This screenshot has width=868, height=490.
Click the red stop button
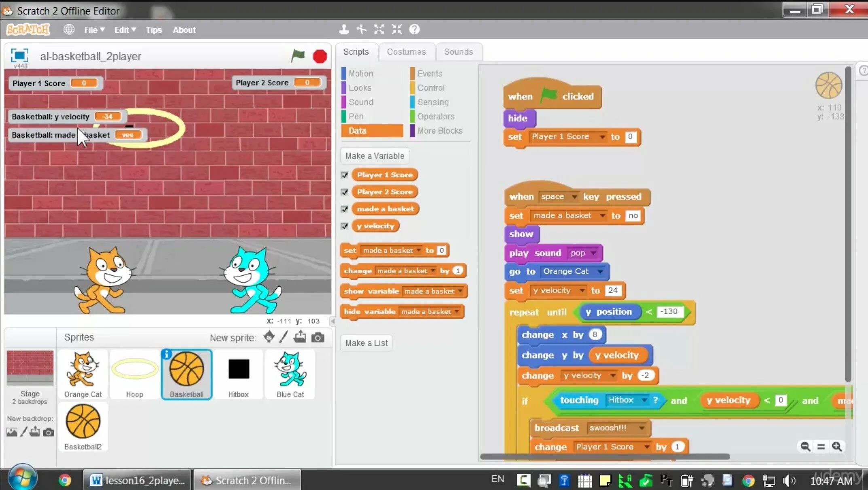point(320,56)
